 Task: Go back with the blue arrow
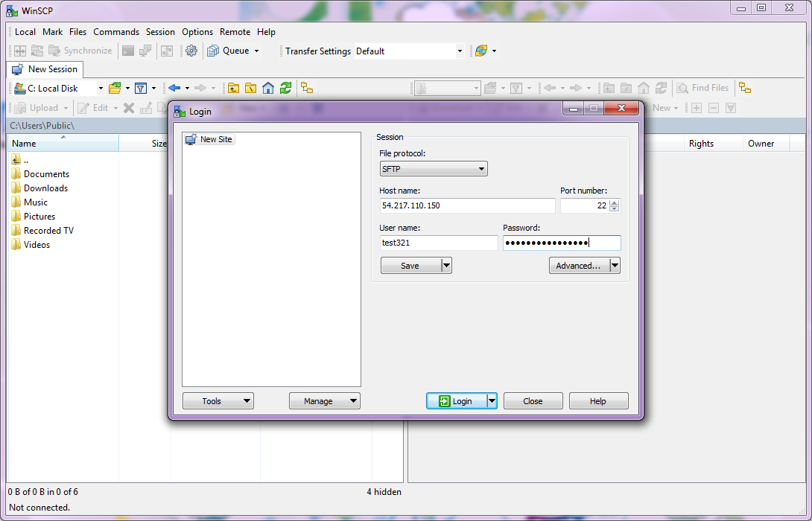(174, 89)
